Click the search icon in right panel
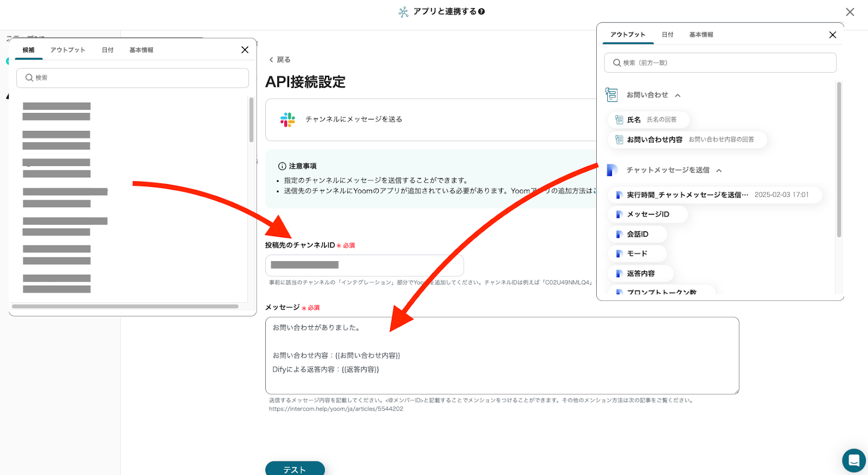The height and width of the screenshot is (475, 868). tap(617, 63)
